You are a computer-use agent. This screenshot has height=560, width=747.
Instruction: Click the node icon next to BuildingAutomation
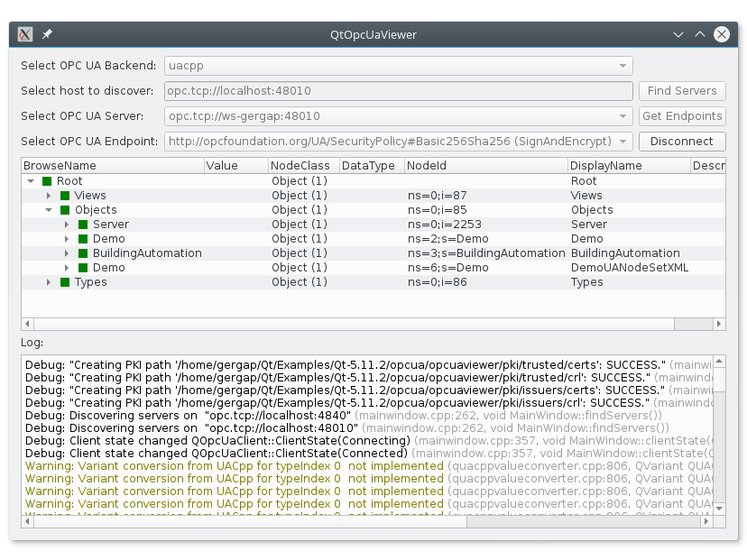pyautogui.click(x=85, y=252)
